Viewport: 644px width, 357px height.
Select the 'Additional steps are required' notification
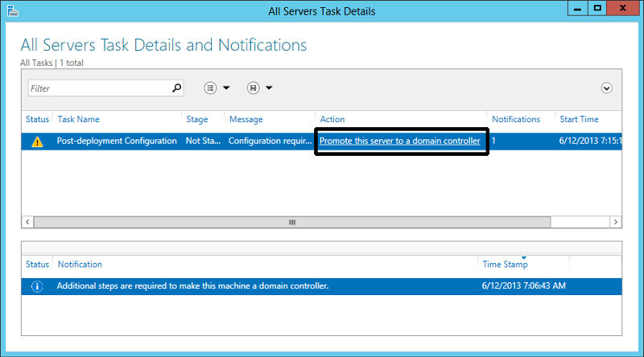point(192,286)
